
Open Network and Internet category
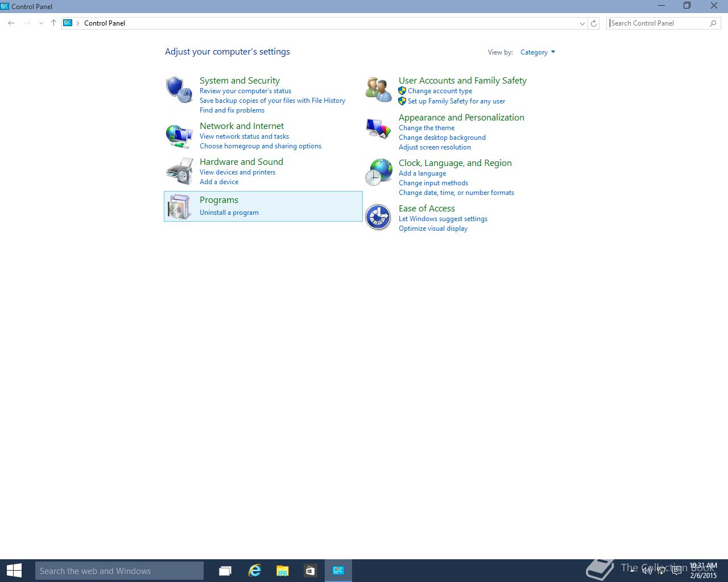(242, 126)
